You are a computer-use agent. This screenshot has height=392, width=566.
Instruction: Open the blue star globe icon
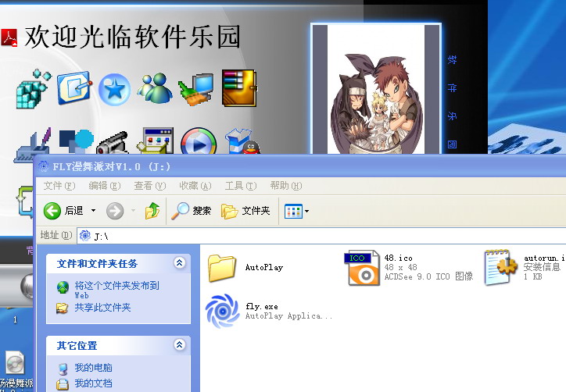tap(114, 89)
